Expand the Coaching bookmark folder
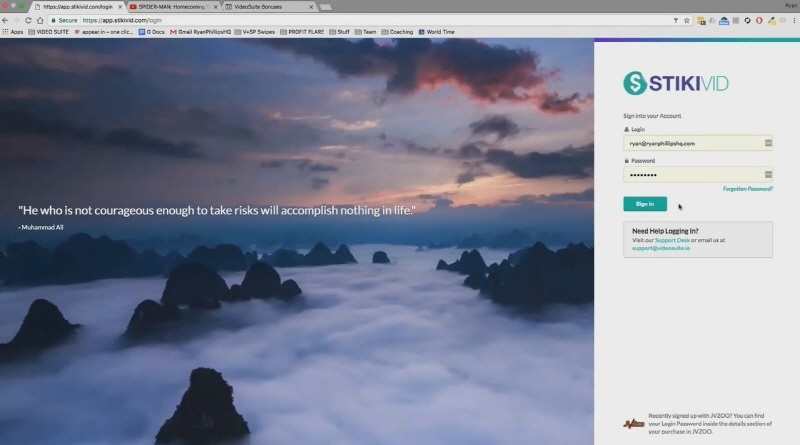This screenshot has height=445, width=800. click(397, 32)
